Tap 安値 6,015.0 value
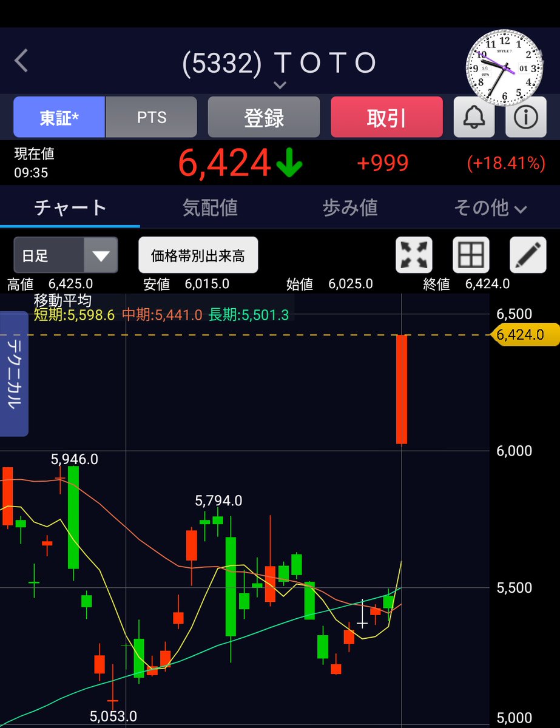The image size is (560, 728). [207, 284]
